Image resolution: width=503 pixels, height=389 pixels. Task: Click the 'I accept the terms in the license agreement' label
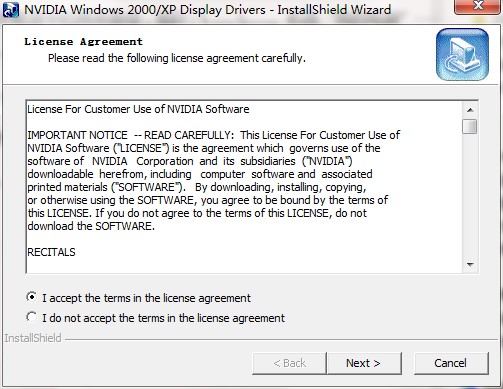click(146, 298)
